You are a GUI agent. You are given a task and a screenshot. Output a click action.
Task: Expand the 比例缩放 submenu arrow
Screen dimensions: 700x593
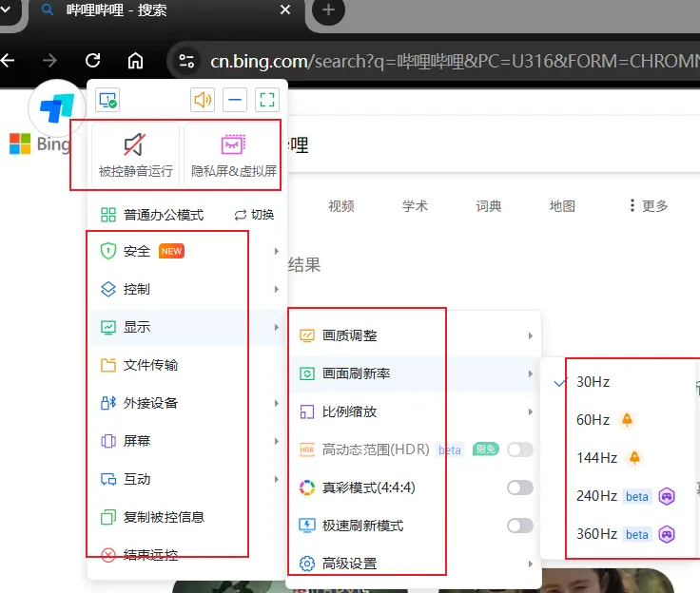click(530, 411)
